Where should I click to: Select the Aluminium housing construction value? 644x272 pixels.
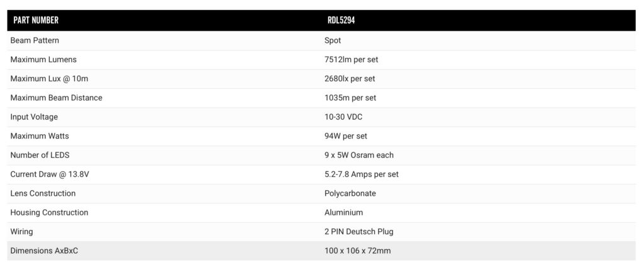click(x=344, y=212)
